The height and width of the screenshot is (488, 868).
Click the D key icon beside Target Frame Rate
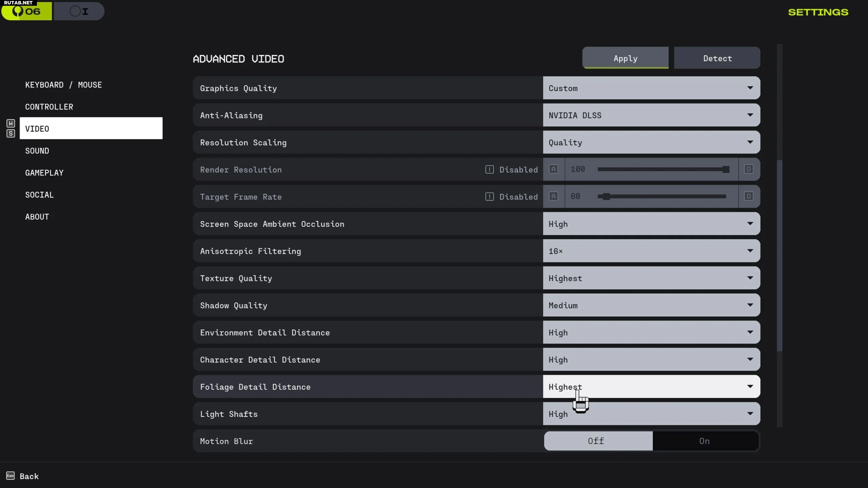point(749,196)
